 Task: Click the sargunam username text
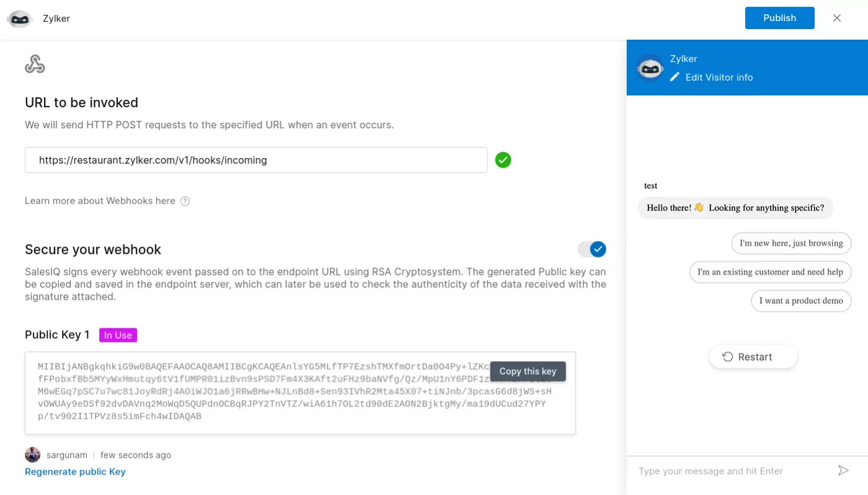click(x=67, y=455)
